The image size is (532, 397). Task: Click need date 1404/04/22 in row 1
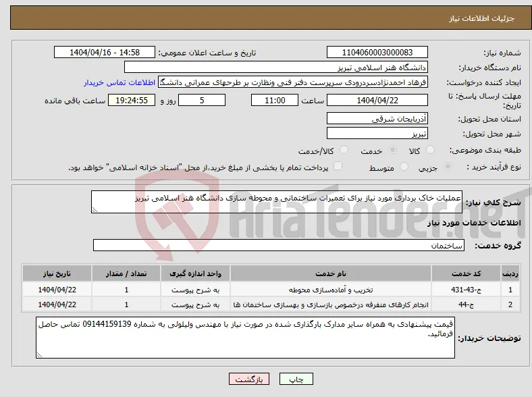[x=57, y=290]
